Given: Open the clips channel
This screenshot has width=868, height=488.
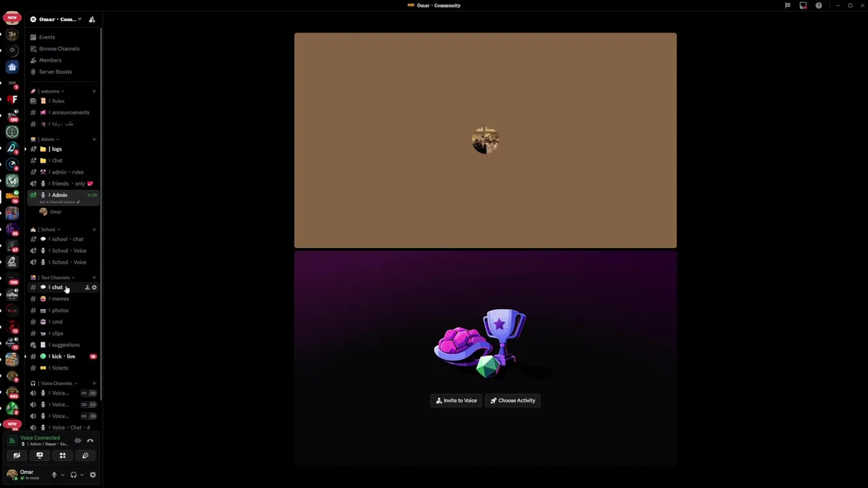Looking at the screenshot, I should (64, 333).
